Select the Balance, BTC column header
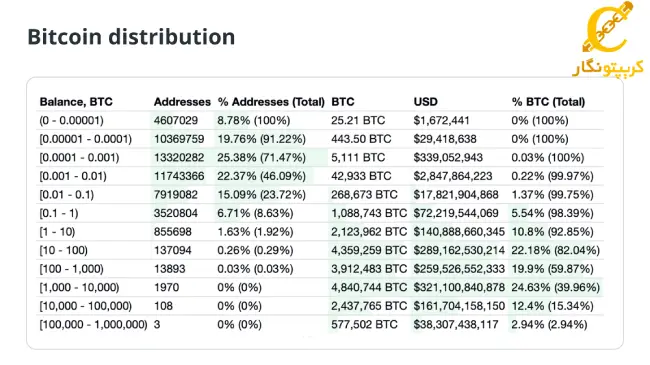 click(76, 102)
